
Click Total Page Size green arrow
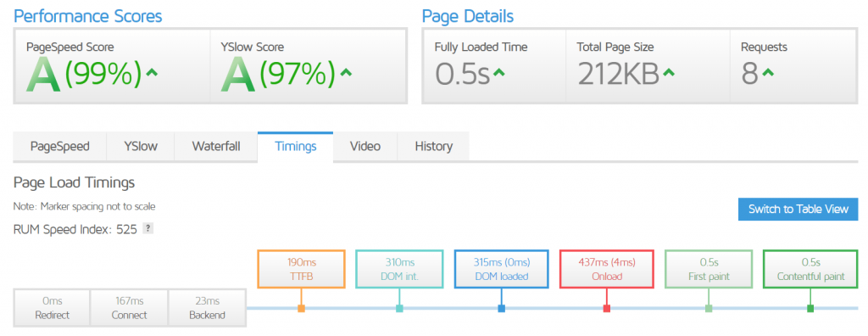[669, 72]
